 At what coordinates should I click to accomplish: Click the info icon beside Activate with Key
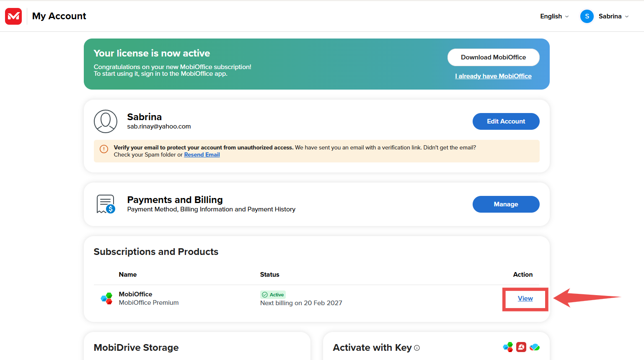[x=417, y=348]
